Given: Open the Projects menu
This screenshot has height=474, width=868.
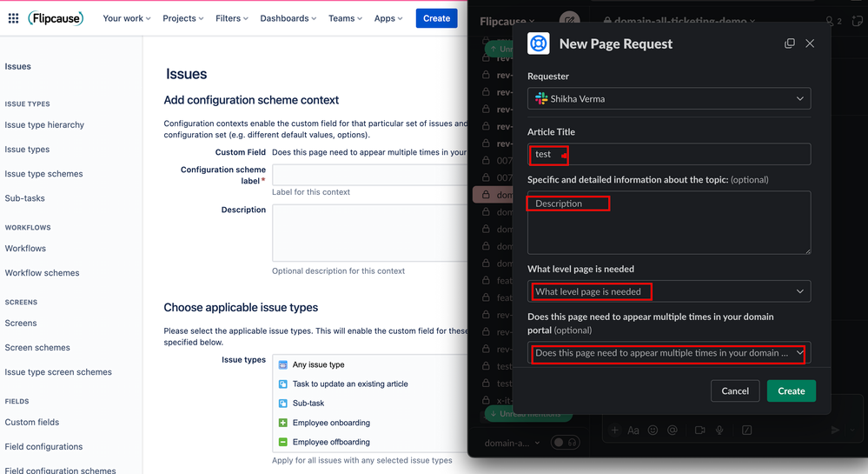Looking at the screenshot, I should click(x=183, y=18).
